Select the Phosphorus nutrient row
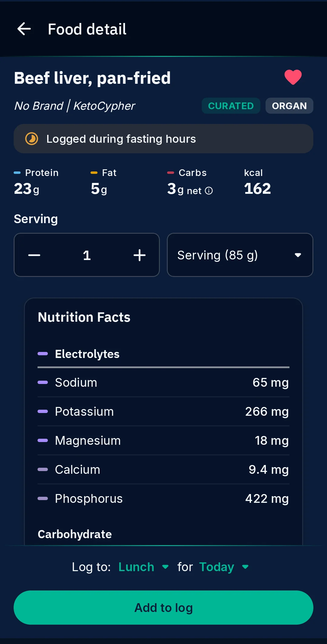 [163, 499]
